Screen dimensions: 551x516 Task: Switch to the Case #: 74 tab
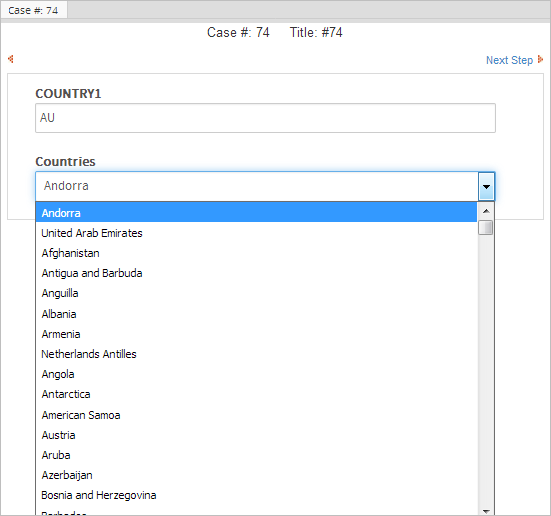click(x=33, y=10)
